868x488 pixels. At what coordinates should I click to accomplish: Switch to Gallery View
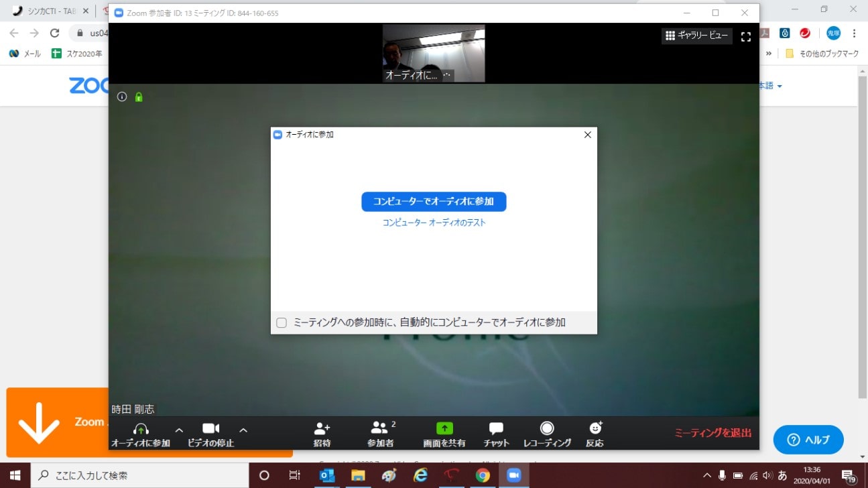pyautogui.click(x=696, y=36)
